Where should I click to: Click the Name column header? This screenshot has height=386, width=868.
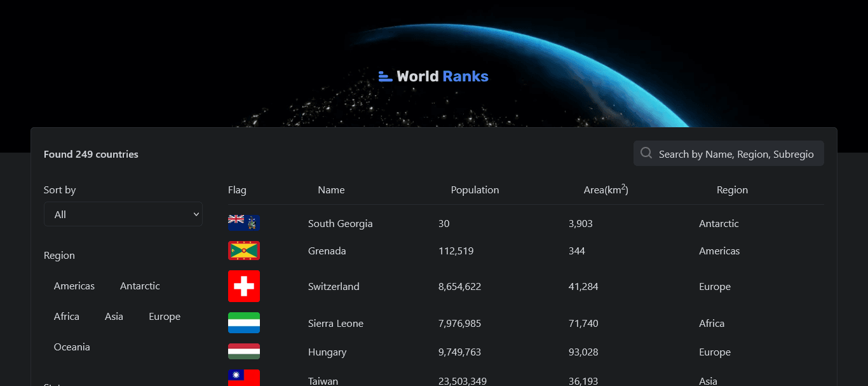(331, 190)
